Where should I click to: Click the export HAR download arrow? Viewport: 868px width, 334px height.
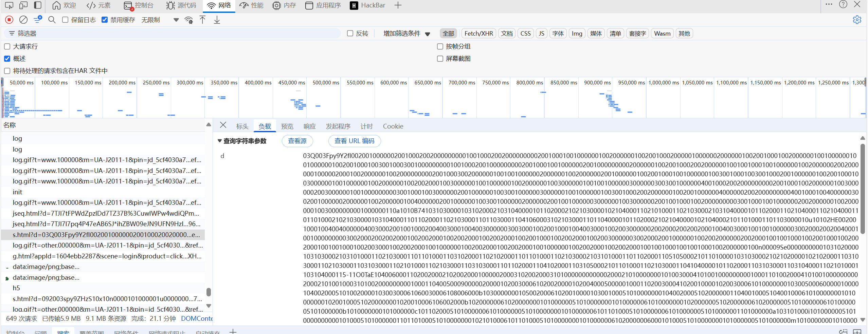(217, 20)
